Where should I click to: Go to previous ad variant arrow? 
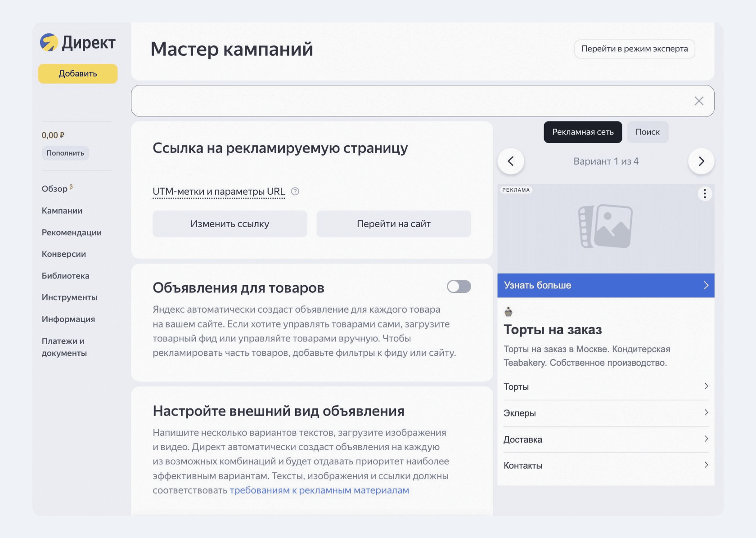(x=511, y=161)
